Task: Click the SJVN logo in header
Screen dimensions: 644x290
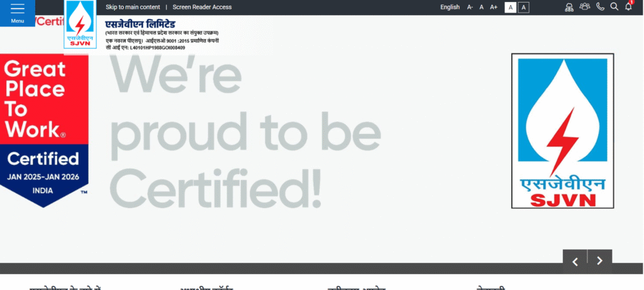Action: [80, 24]
